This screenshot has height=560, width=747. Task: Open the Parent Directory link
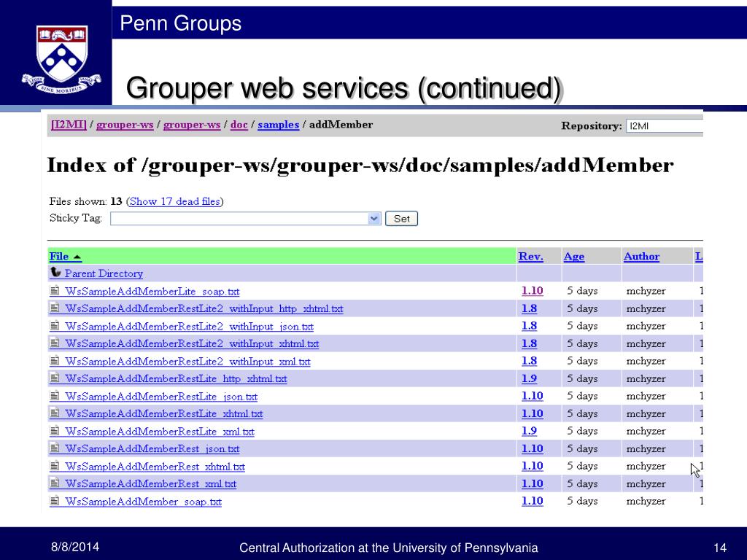coord(104,274)
